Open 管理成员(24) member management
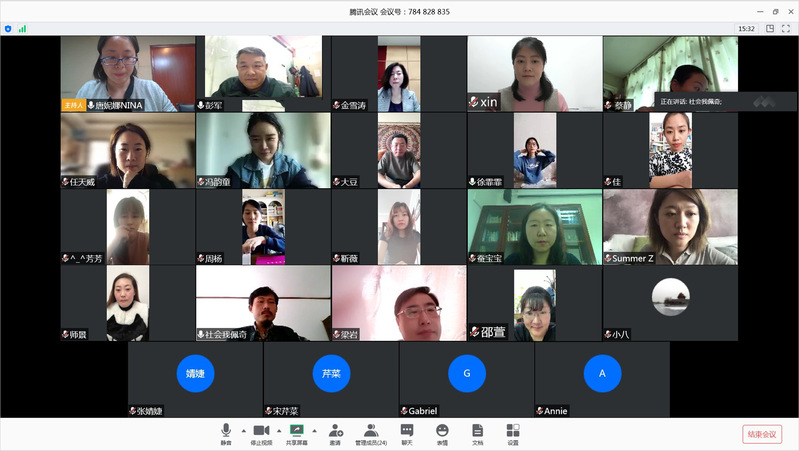This screenshot has width=799, height=451. 371,433
